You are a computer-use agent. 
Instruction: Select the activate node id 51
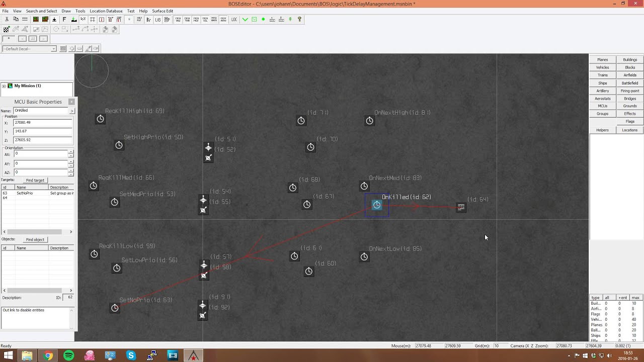pyautogui.click(x=208, y=147)
